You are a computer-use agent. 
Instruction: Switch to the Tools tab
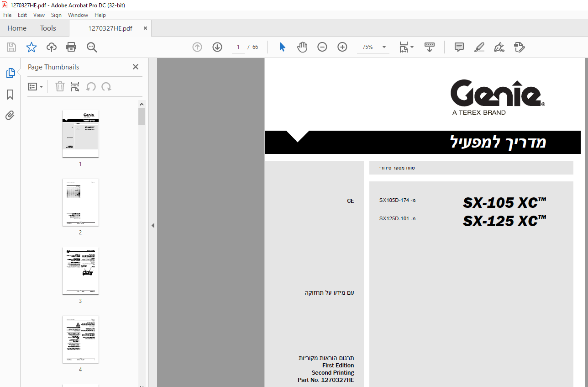click(x=48, y=28)
